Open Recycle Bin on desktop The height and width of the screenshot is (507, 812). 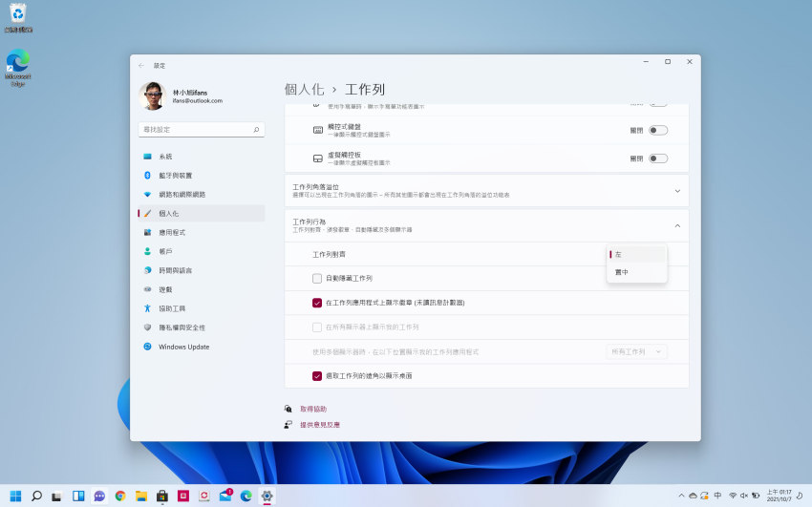pos(18,17)
